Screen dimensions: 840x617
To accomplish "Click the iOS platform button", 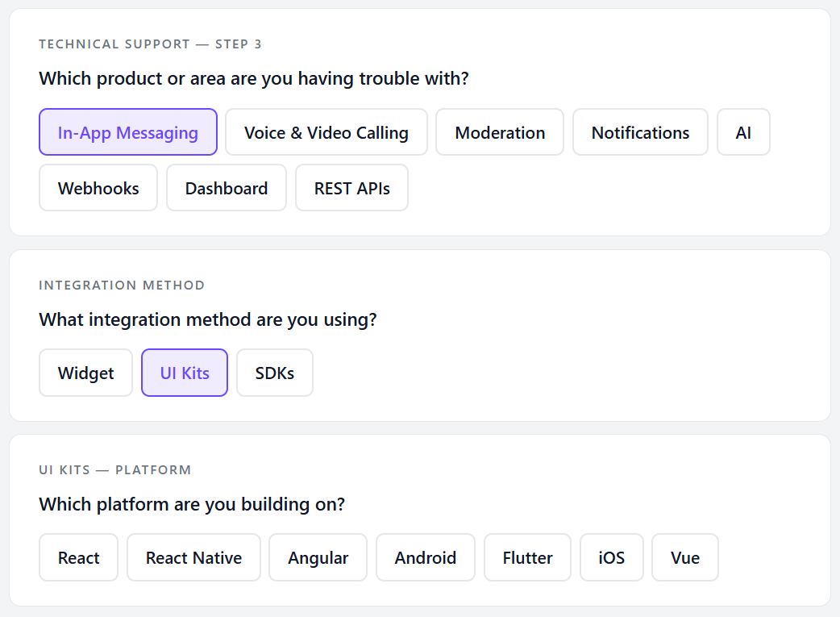I will tap(612, 557).
